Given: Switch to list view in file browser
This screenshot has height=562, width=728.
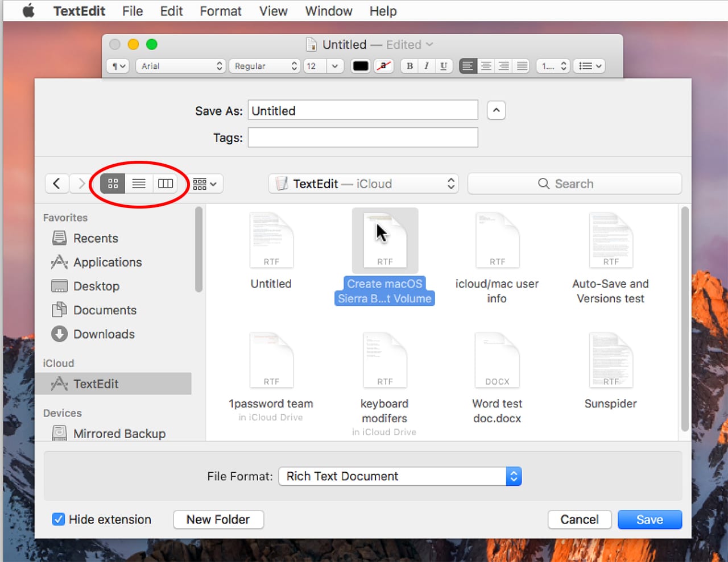Looking at the screenshot, I should [x=139, y=184].
